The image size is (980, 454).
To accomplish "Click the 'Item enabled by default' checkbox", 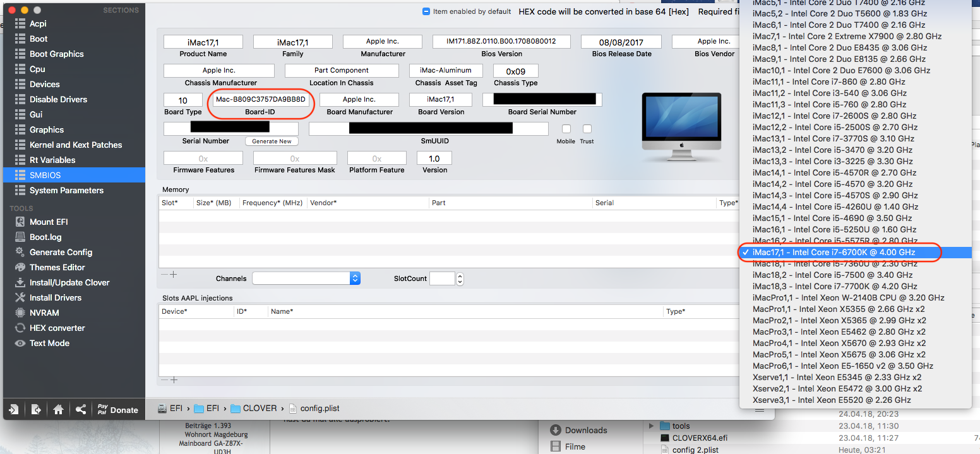I will pos(426,11).
